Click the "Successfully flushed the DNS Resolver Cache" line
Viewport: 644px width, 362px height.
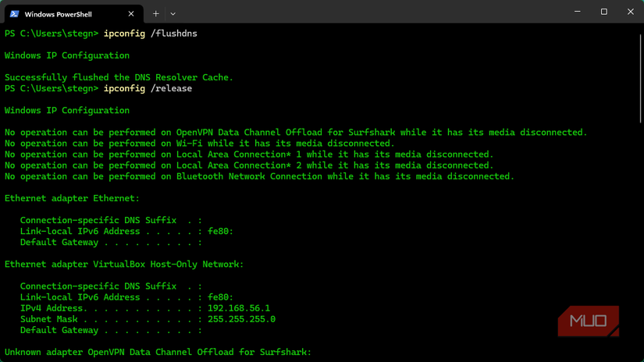119,78
